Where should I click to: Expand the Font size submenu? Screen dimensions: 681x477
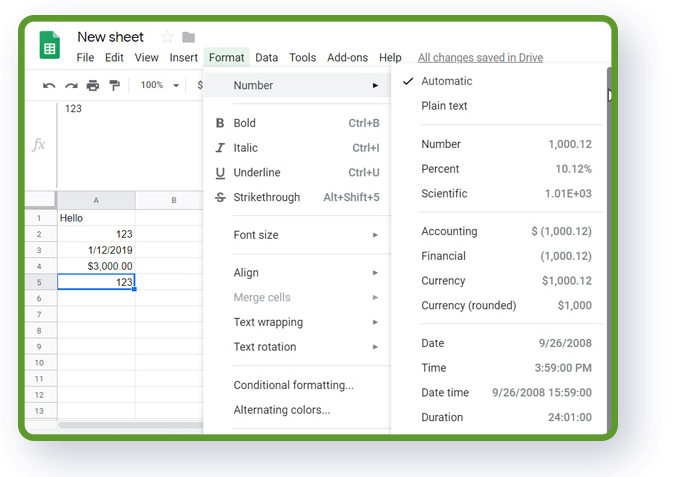tap(298, 235)
